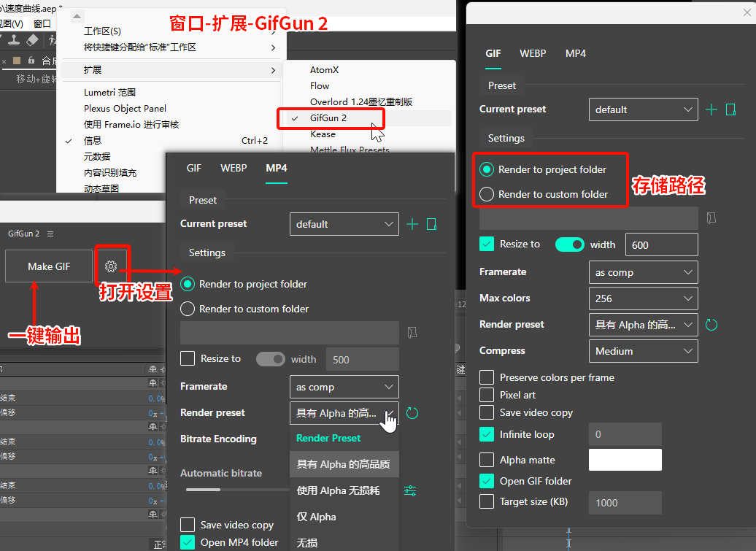Click width input field showing 600
The height and width of the screenshot is (551, 756).
(661, 245)
